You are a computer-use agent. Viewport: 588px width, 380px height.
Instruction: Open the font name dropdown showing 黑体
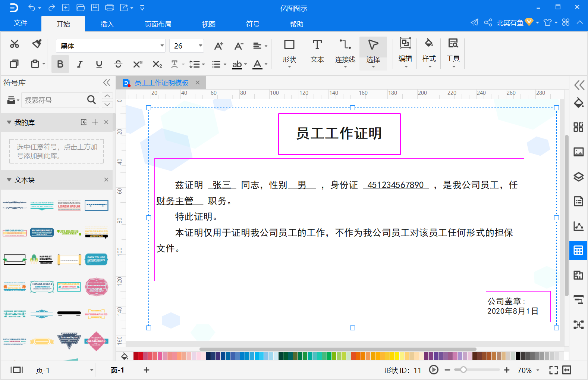[110, 46]
